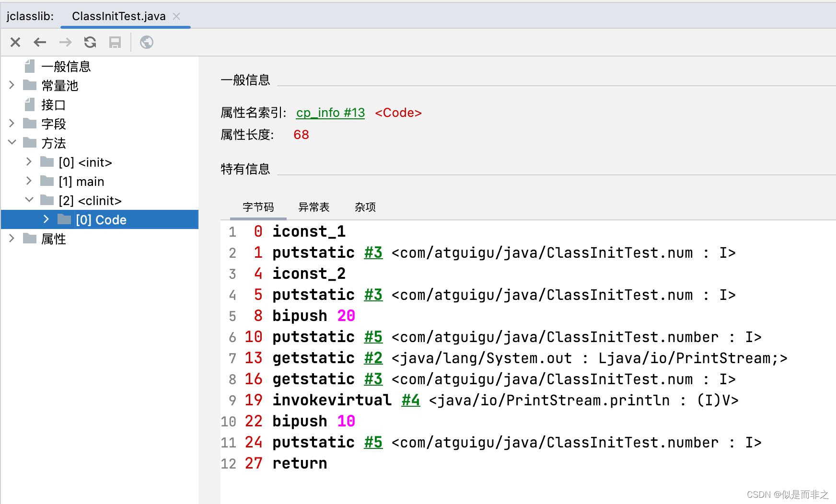Expand the [0] <init> method node

29,161
